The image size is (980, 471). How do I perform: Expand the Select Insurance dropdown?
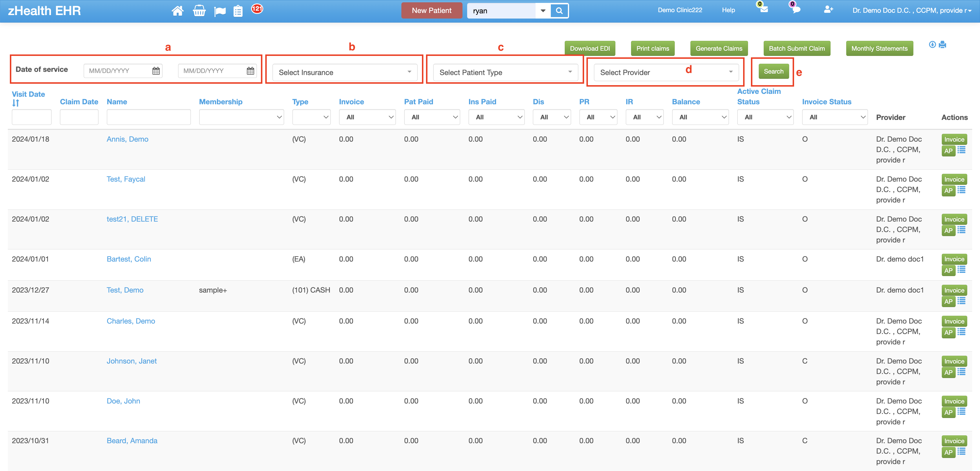(344, 72)
